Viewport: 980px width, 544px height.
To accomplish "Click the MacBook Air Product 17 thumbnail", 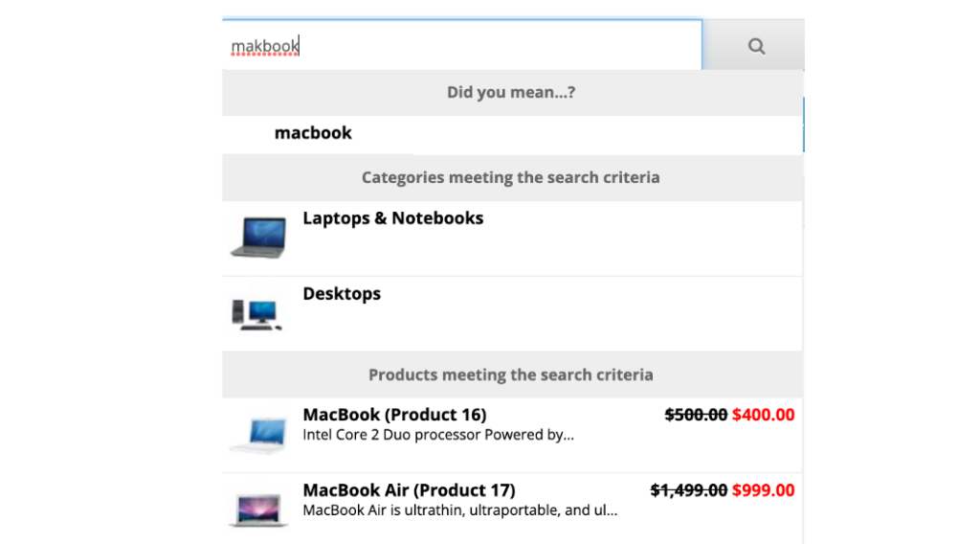I will coord(258,509).
